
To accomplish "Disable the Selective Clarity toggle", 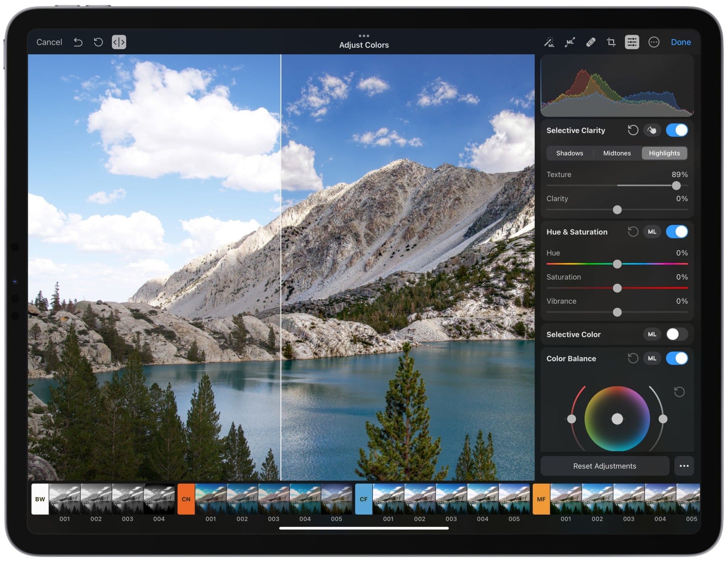I will tap(676, 130).
